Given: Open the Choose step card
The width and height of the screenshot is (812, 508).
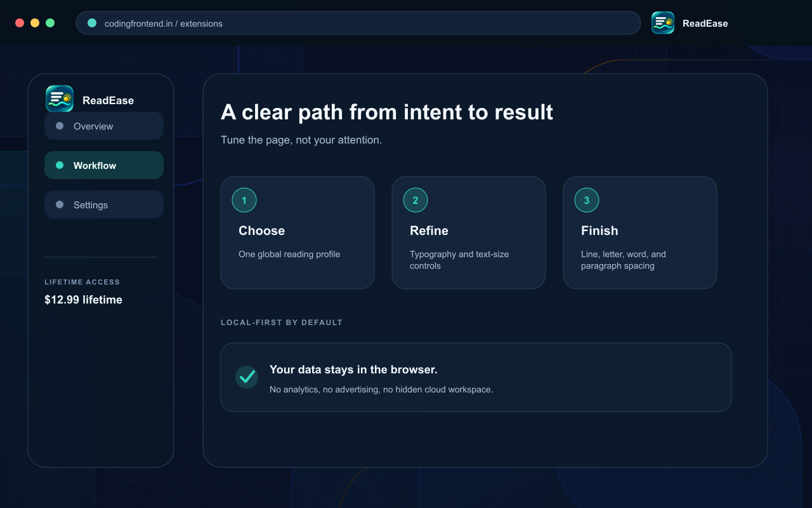Looking at the screenshot, I should (298, 232).
